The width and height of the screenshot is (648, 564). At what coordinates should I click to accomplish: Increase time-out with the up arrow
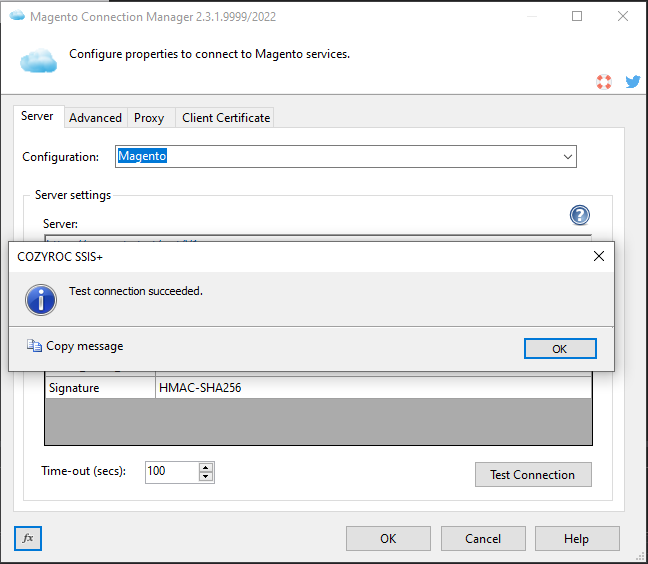(x=206, y=468)
